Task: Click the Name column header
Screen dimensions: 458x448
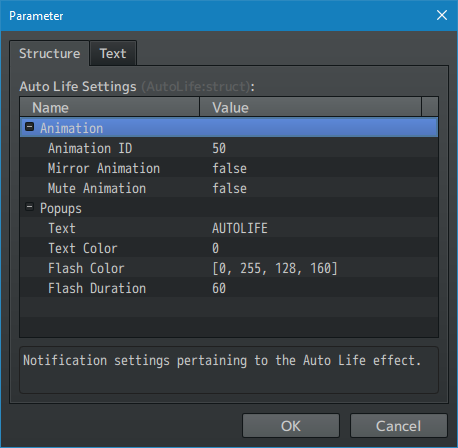Action: (x=110, y=107)
